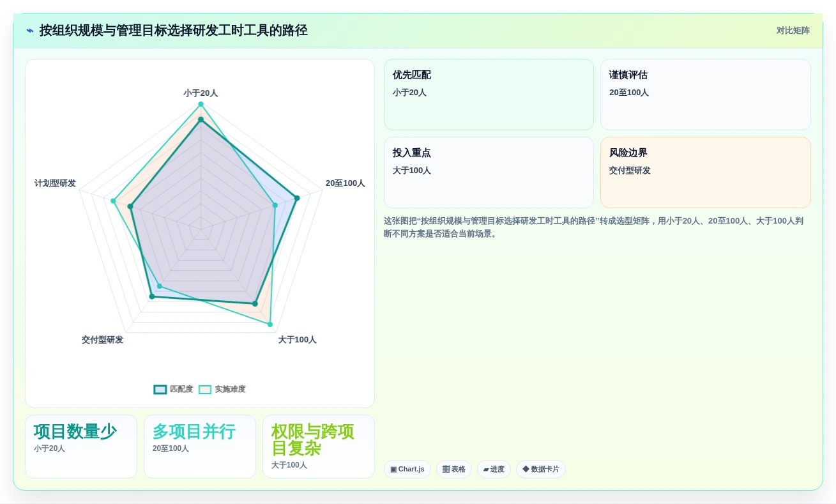Click the 表格 tag

[x=454, y=470]
